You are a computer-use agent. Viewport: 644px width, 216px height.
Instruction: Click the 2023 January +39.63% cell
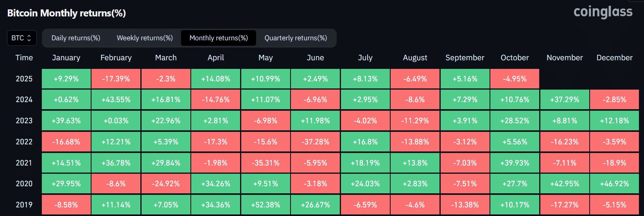click(x=66, y=121)
